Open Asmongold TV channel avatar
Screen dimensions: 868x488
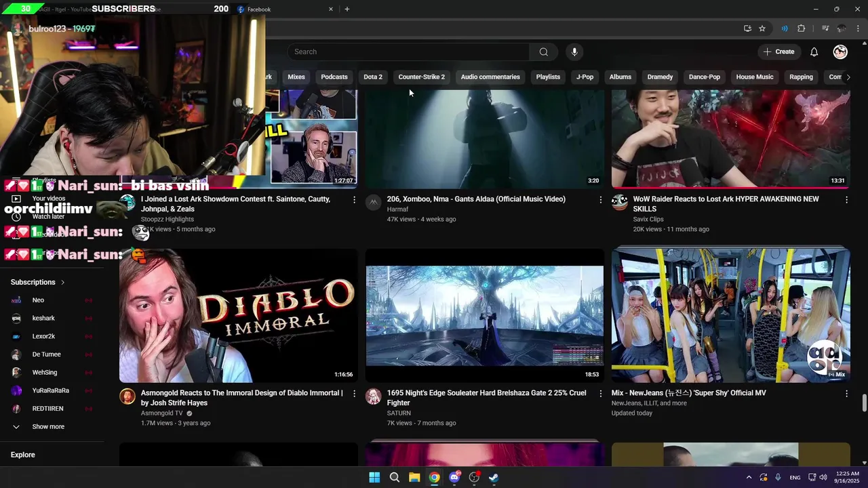coord(127,396)
